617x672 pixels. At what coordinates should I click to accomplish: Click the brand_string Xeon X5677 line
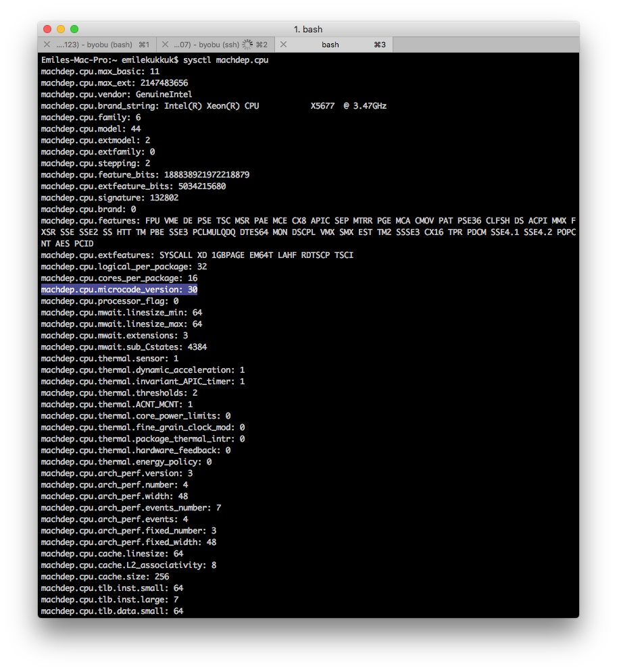pyautogui.click(x=214, y=106)
